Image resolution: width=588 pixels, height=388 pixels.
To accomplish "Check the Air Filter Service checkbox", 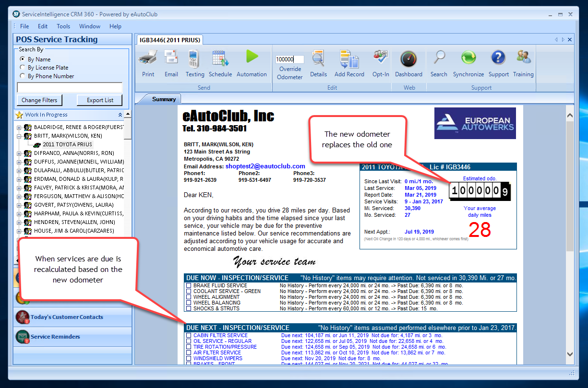I will pyautogui.click(x=189, y=353).
